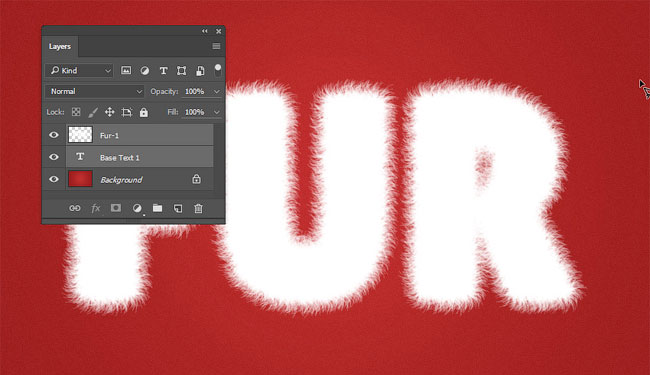Image resolution: width=650 pixels, height=375 pixels.
Task: Create new fill or adjustment layer
Action: point(137,208)
